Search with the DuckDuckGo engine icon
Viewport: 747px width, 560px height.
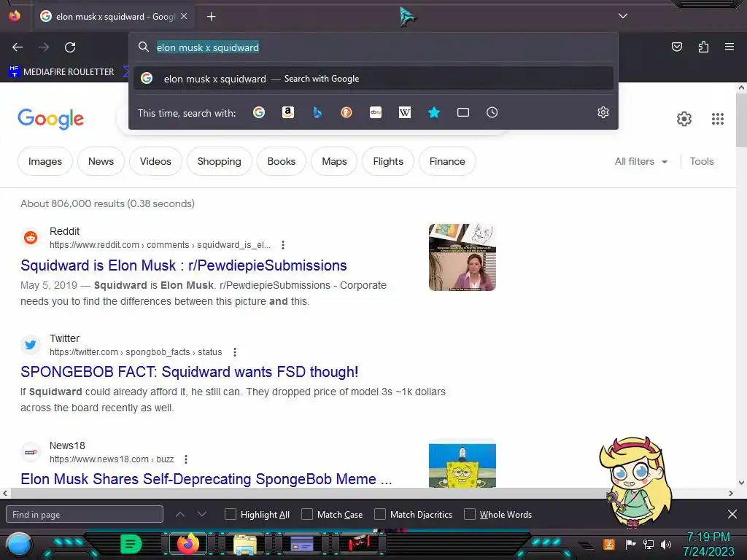pyautogui.click(x=347, y=112)
